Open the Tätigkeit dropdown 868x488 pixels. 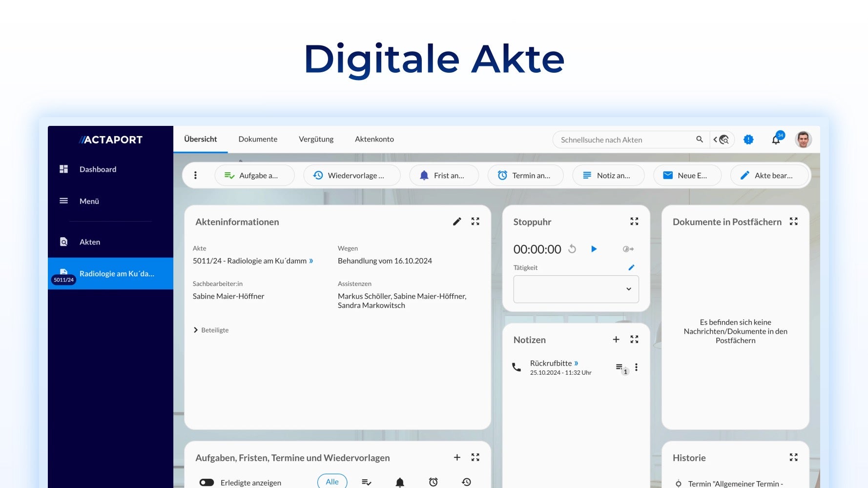576,289
